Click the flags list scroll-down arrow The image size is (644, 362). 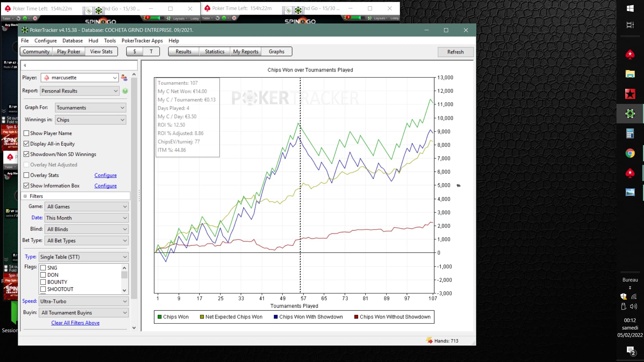tap(124, 291)
